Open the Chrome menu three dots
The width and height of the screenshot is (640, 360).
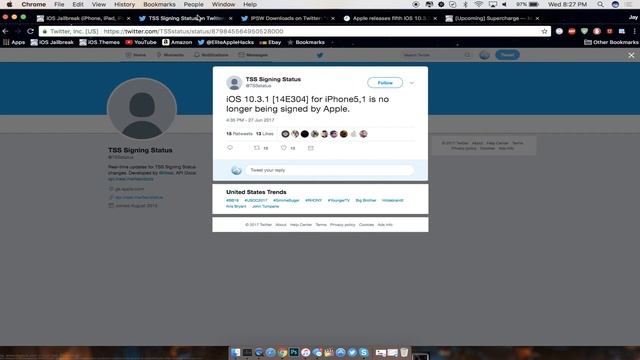click(634, 31)
